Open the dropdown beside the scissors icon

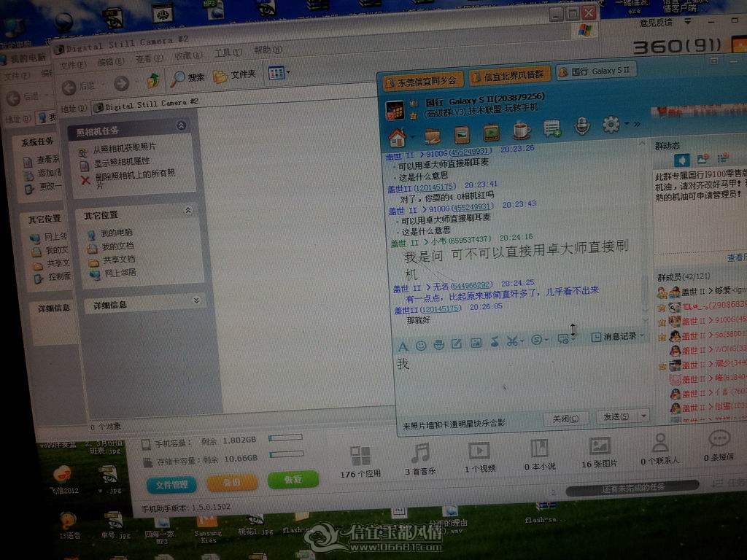522,341
